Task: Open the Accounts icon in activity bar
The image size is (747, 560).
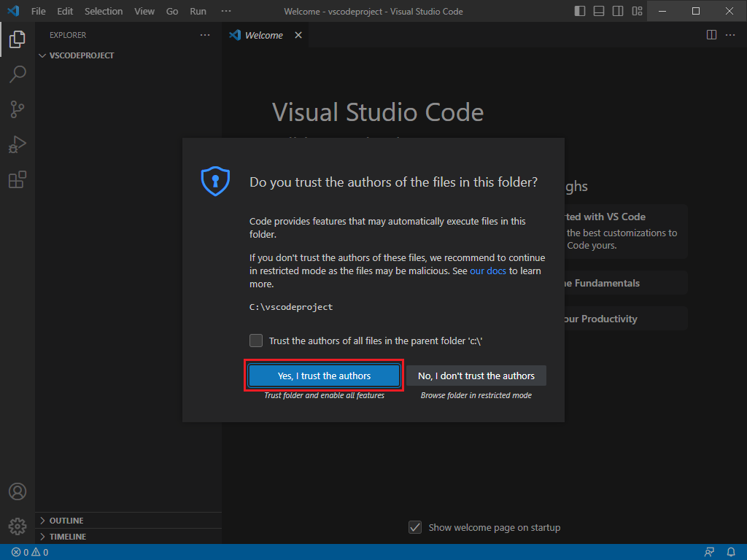Action: (x=17, y=491)
